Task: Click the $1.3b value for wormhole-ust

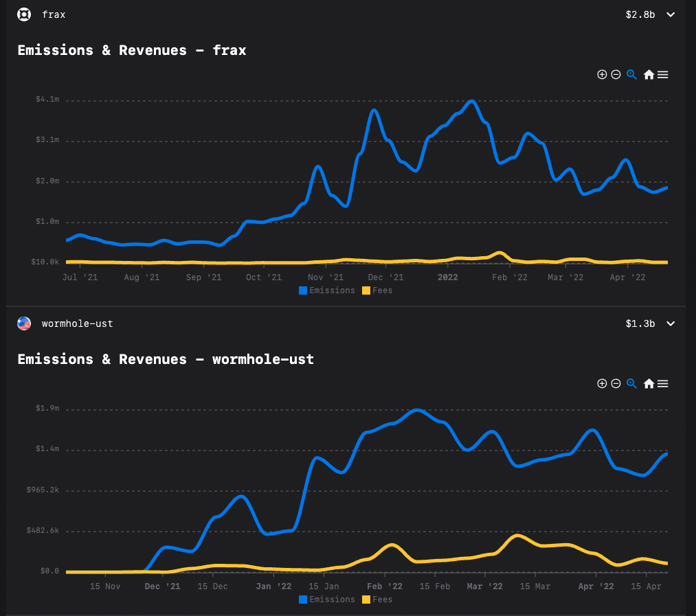Action: pyautogui.click(x=640, y=323)
